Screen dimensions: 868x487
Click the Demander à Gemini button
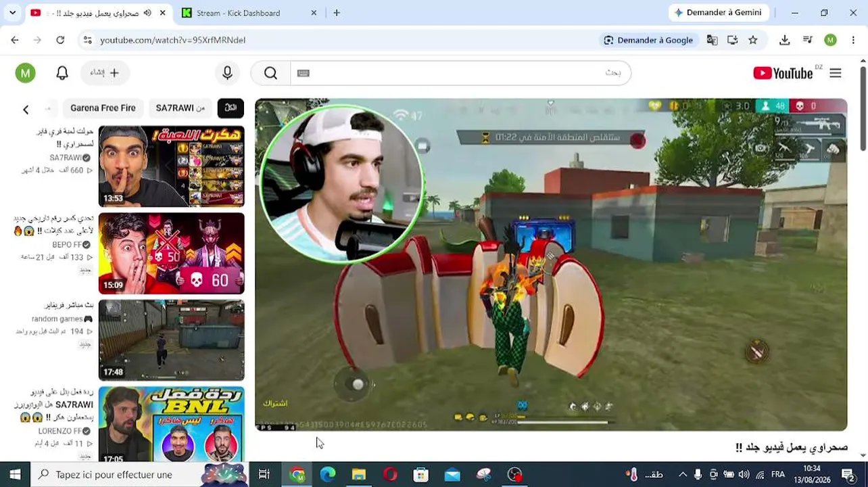(x=718, y=13)
